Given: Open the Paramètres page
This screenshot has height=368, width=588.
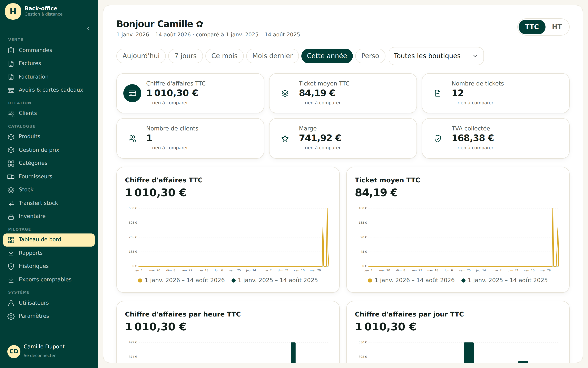Looking at the screenshot, I should [x=49, y=316].
